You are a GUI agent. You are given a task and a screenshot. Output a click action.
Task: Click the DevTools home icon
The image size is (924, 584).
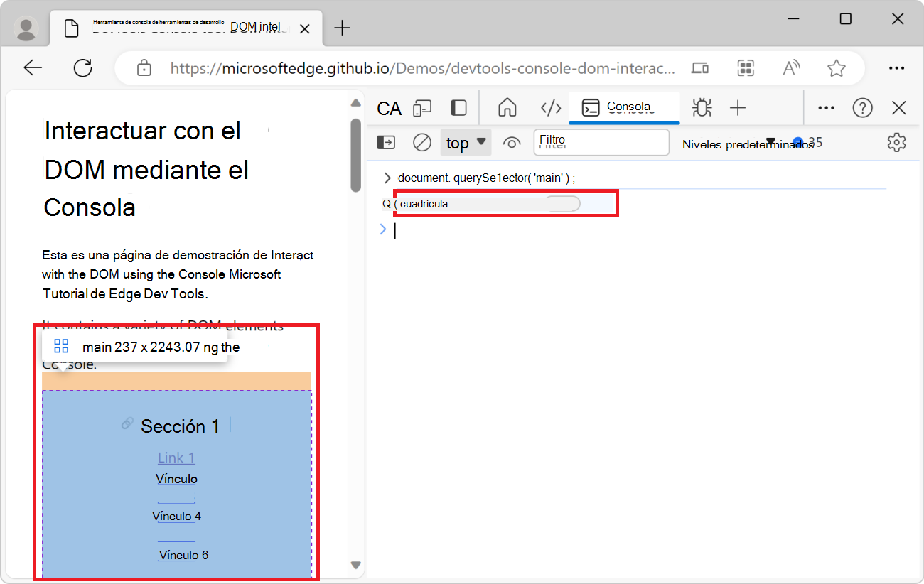(x=507, y=108)
